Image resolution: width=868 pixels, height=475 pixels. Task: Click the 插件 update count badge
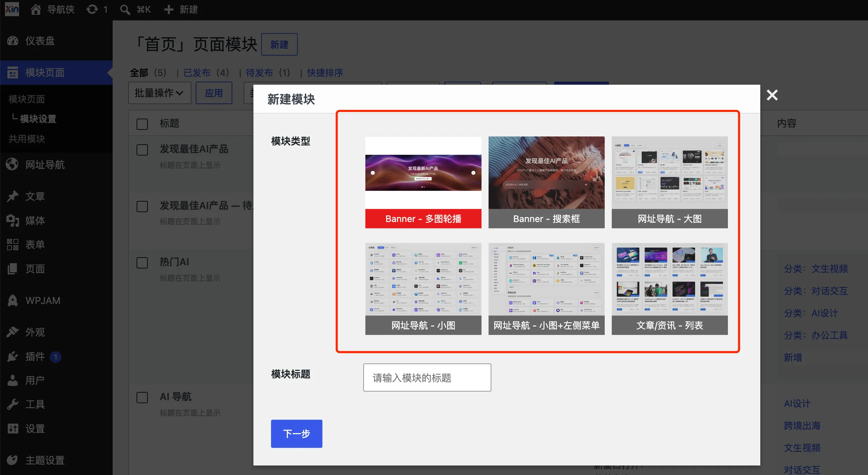(56, 357)
